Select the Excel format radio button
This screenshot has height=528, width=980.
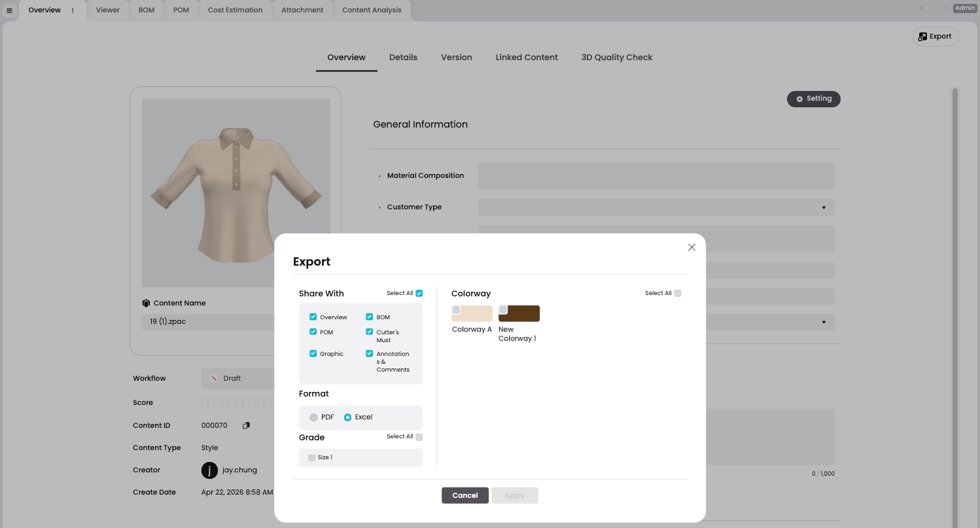tap(347, 417)
